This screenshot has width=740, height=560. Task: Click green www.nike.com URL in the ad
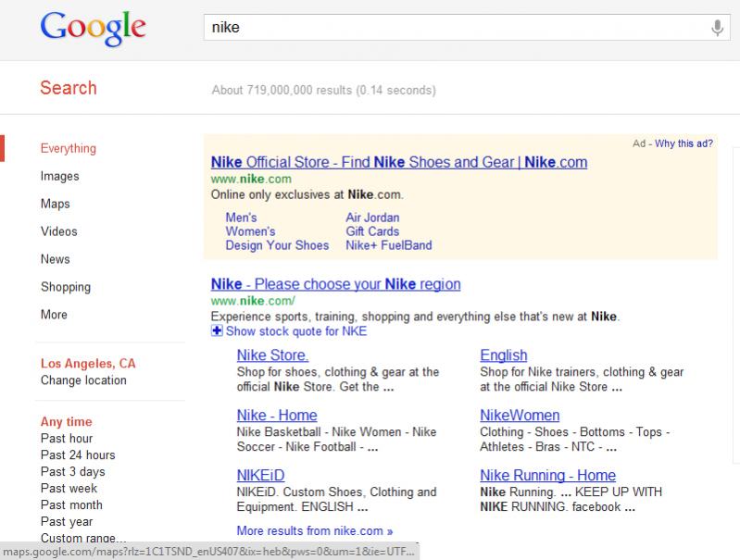[x=251, y=180]
